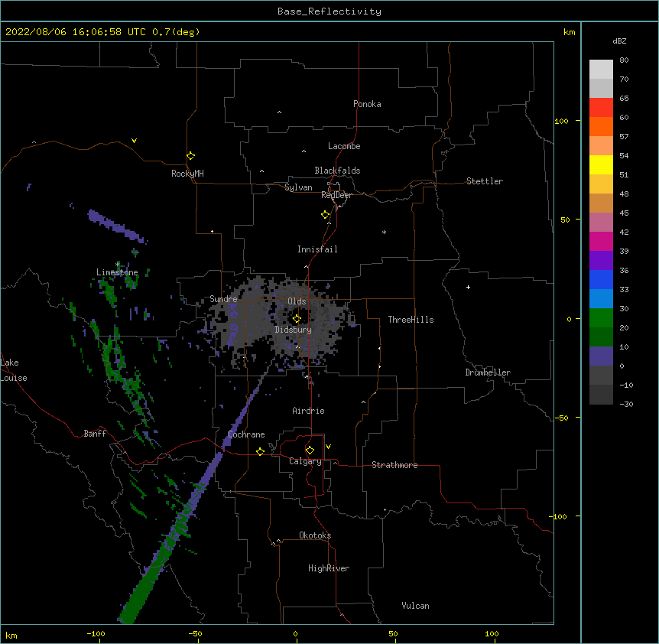The height and width of the screenshot is (644, 659).
Task: Click the 80 value on the dBZ scale
Action: (624, 60)
